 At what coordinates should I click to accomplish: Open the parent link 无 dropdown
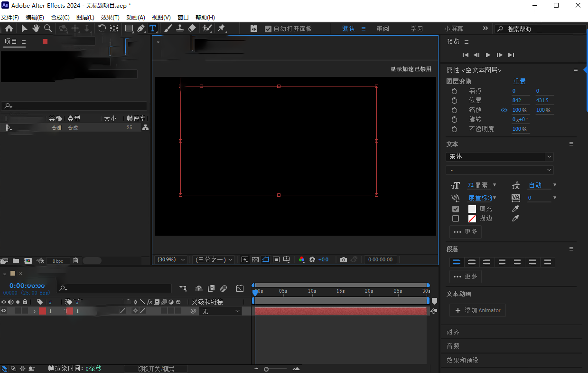(x=221, y=311)
